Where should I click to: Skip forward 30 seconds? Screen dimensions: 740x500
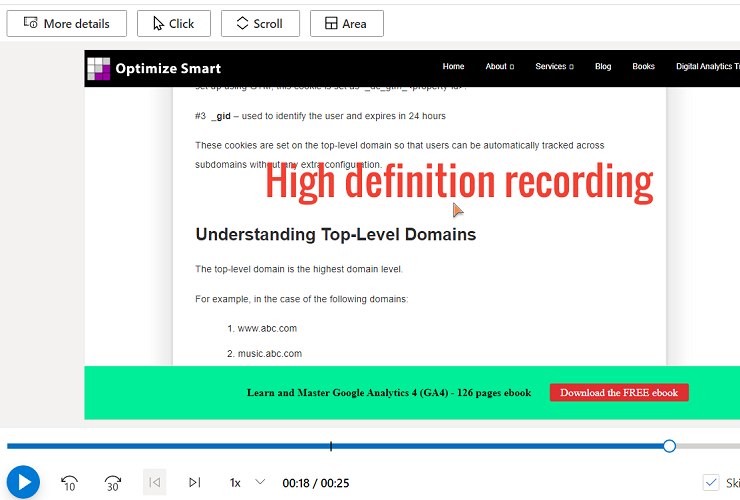pos(112,483)
